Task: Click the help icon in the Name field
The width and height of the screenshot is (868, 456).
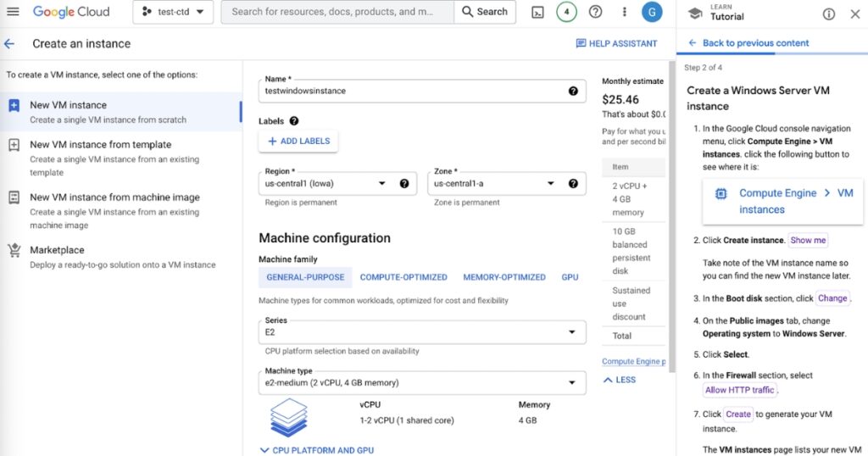Action: click(x=573, y=91)
